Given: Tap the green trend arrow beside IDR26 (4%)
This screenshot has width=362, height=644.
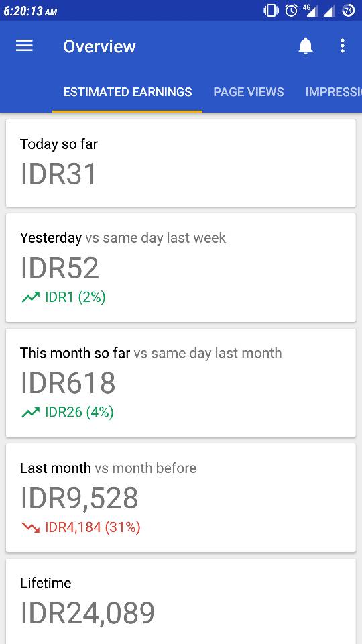Looking at the screenshot, I should (30, 411).
